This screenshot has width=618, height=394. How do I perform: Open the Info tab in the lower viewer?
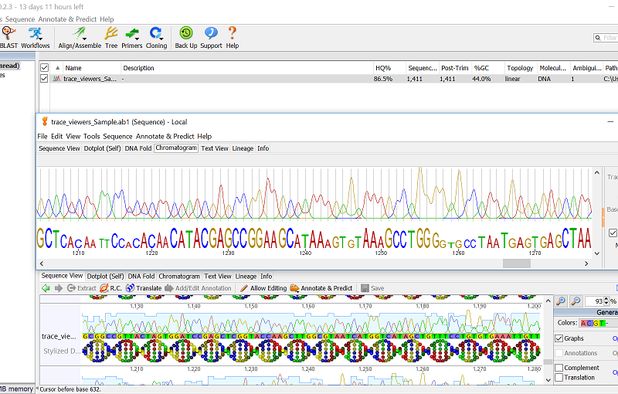coord(266,276)
